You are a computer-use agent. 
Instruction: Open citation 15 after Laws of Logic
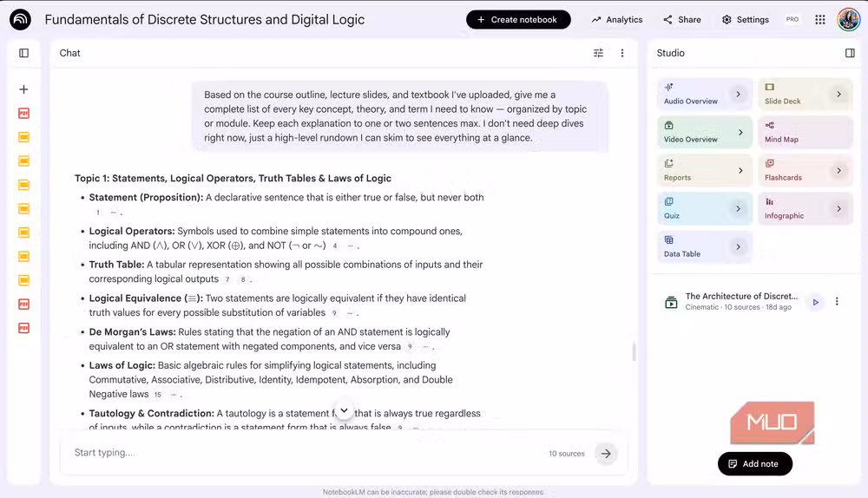[158, 395]
